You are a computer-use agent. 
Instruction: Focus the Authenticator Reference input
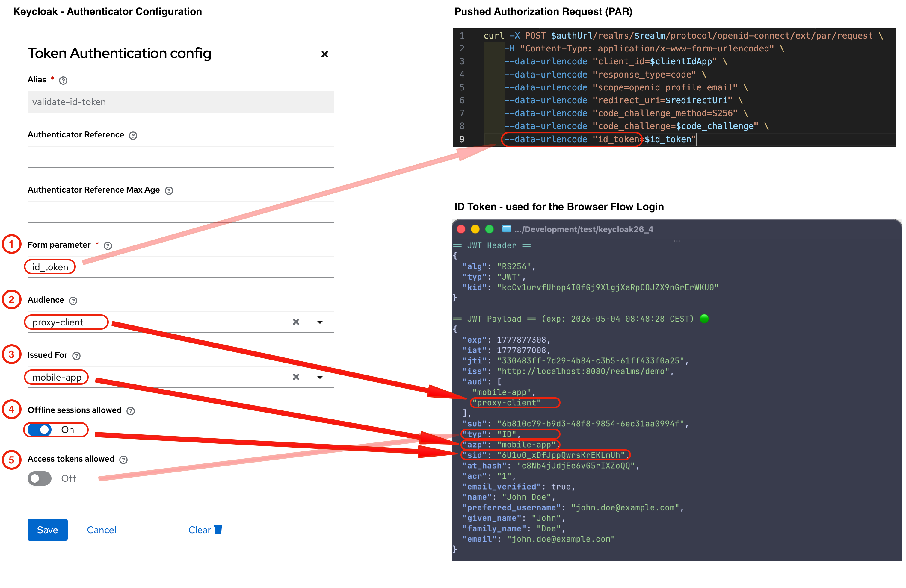[181, 157]
